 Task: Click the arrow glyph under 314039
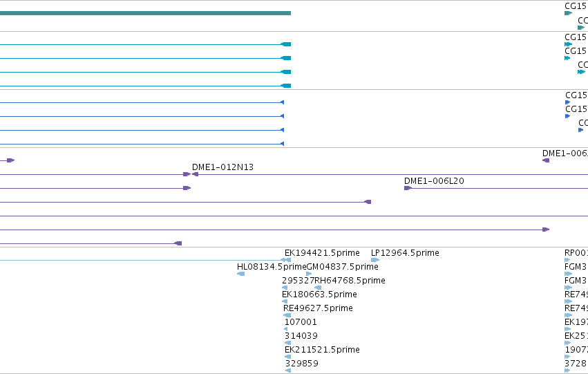pyautogui.click(x=287, y=343)
